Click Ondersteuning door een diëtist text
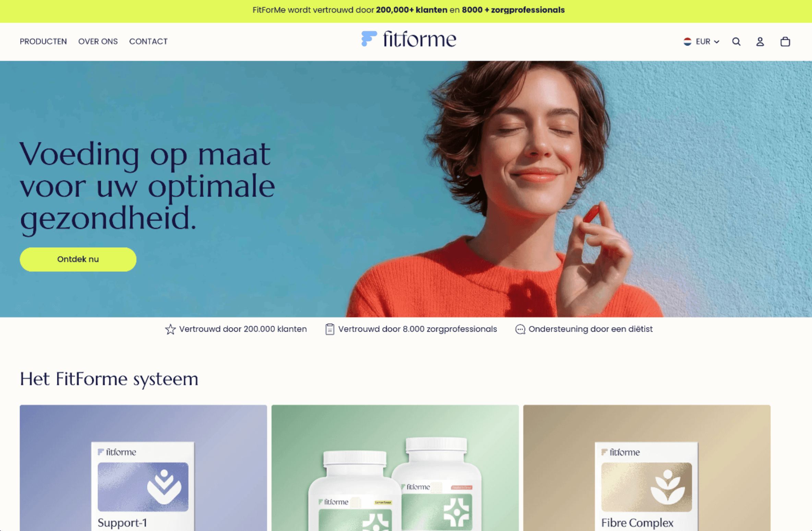Screen dimensions: 812x531 click(x=590, y=329)
